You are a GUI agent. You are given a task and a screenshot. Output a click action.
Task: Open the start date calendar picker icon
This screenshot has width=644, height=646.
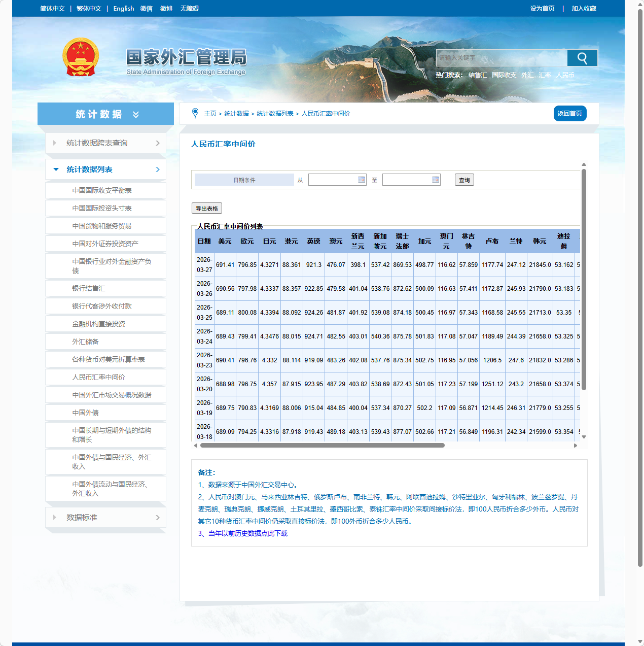click(362, 180)
